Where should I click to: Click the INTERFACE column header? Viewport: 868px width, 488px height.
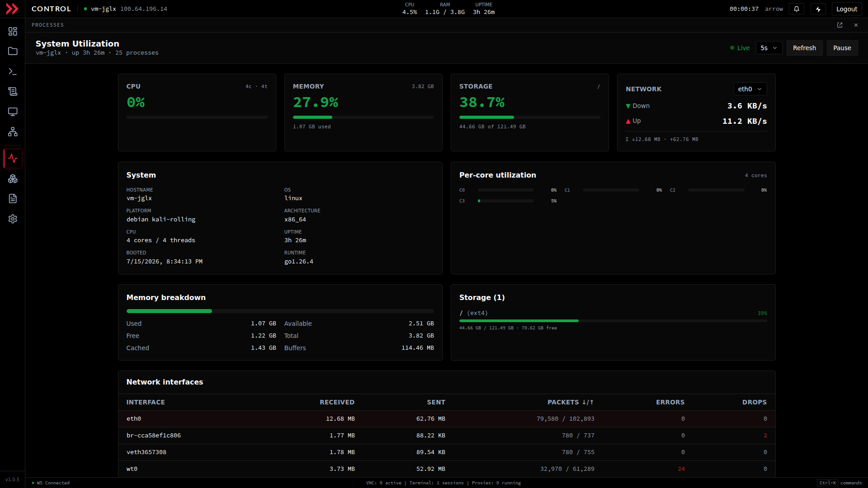(x=146, y=402)
